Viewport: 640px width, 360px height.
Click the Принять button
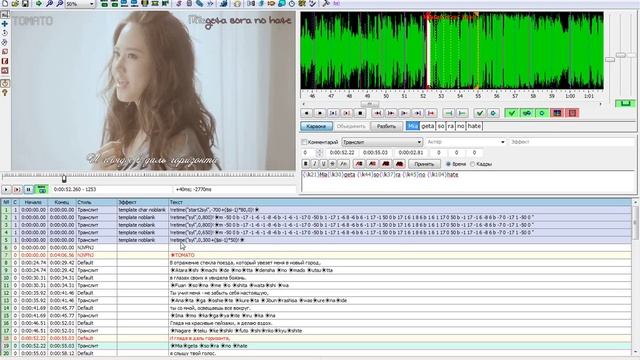coord(424,164)
